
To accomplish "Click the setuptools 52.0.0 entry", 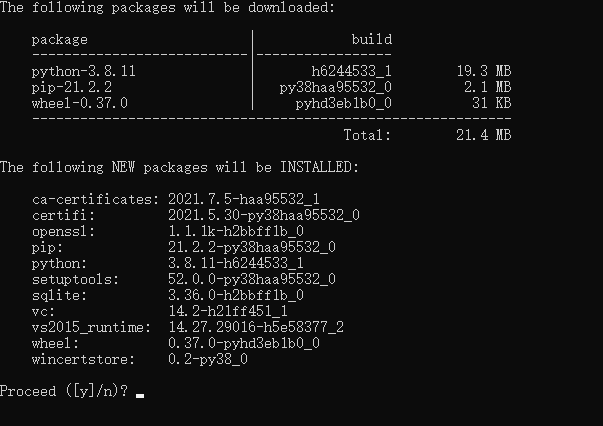I will point(184,279).
